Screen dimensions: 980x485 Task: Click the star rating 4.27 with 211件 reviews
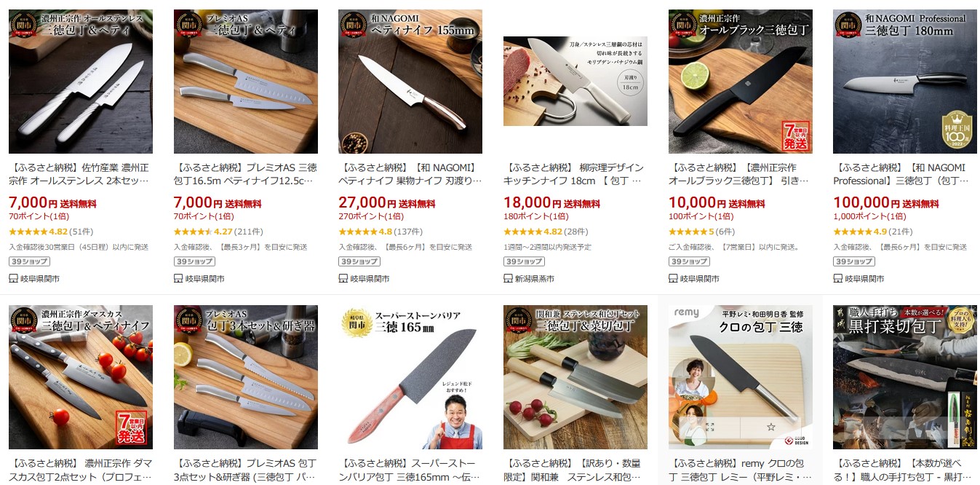pyautogui.click(x=218, y=232)
